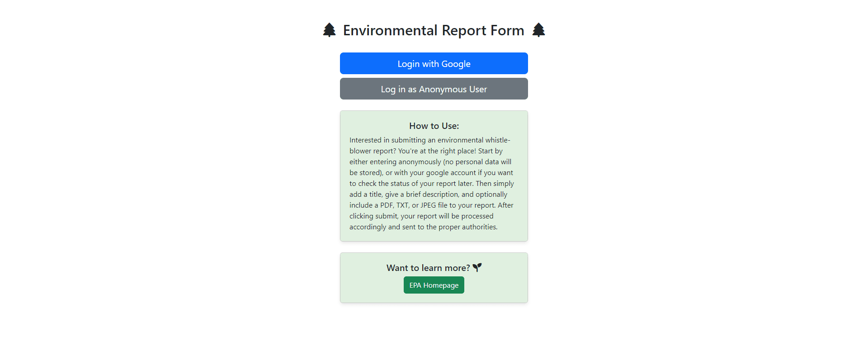
Task: Click the Environmental Report Form title
Action: tap(434, 30)
